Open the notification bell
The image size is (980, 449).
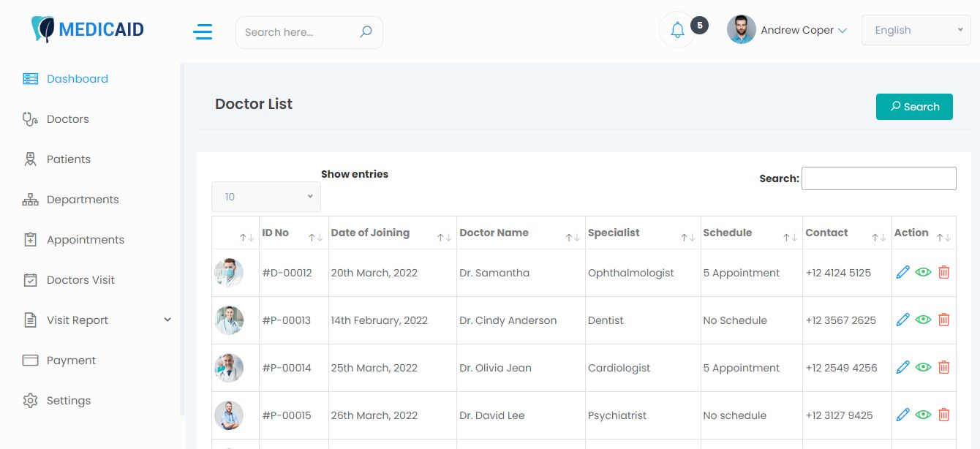(x=678, y=30)
